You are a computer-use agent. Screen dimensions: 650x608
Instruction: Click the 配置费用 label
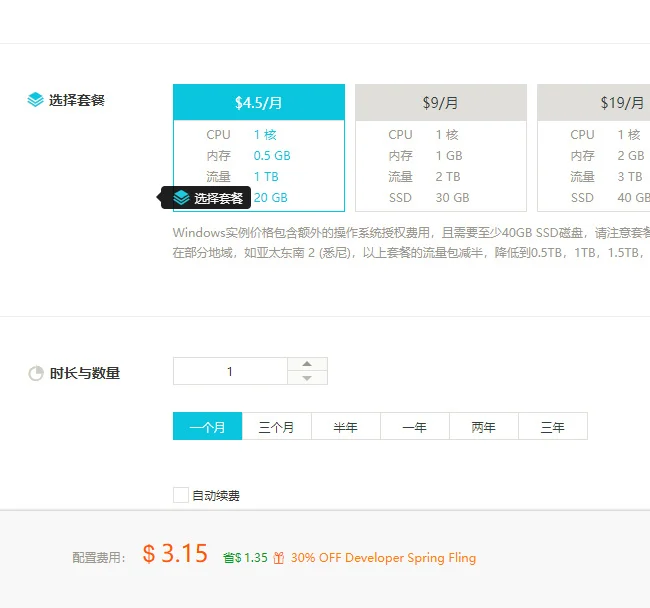[99, 558]
